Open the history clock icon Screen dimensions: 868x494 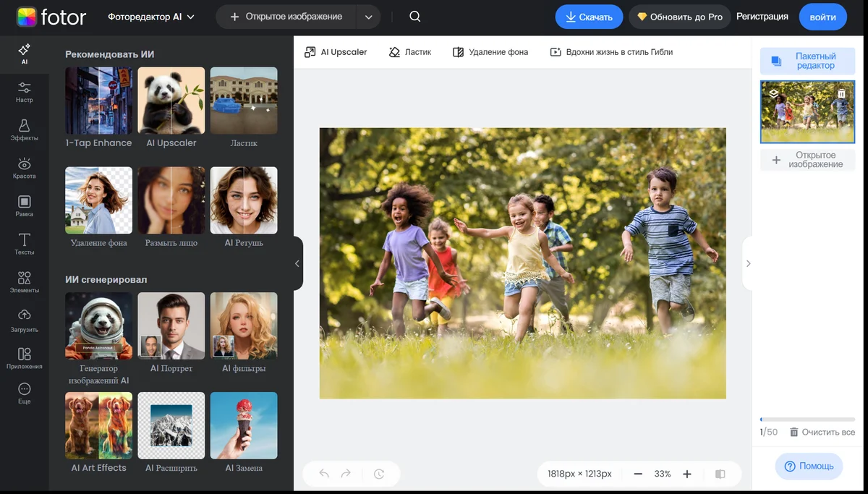pyautogui.click(x=379, y=474)
